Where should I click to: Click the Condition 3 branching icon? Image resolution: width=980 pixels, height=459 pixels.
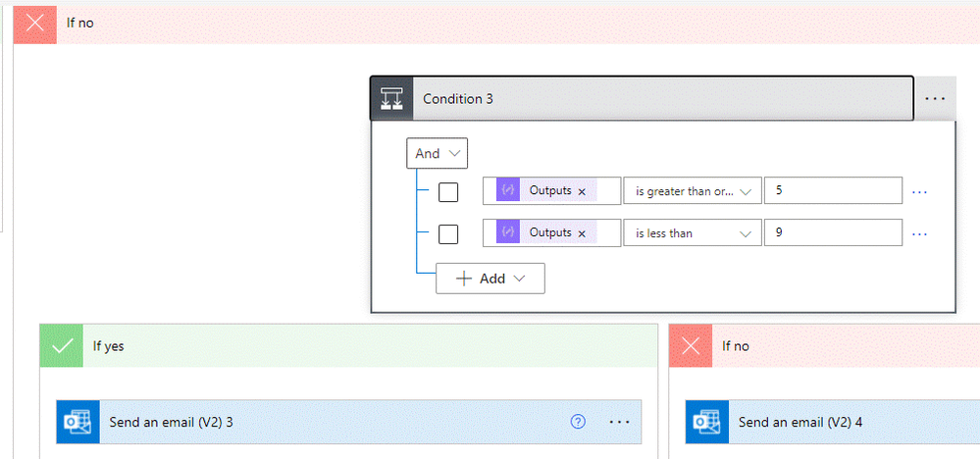(x=391, y=99)
